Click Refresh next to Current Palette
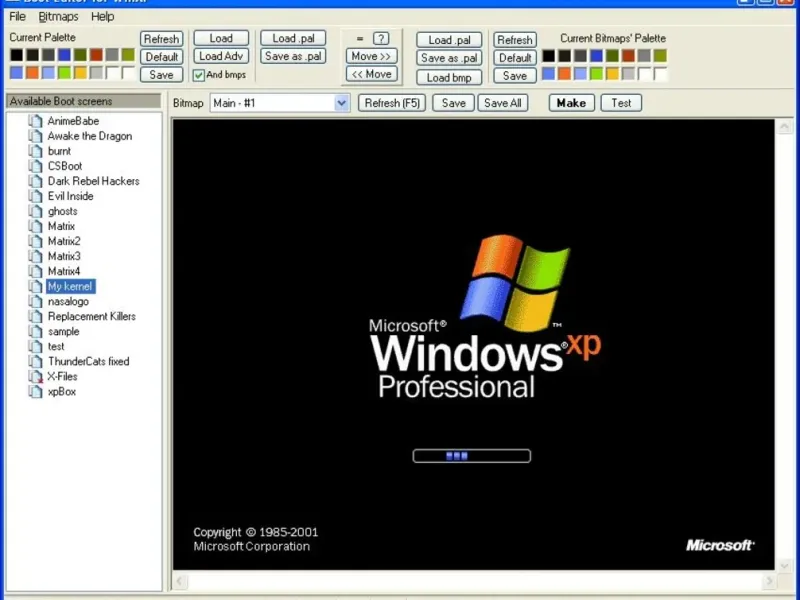 click(161, 39)
